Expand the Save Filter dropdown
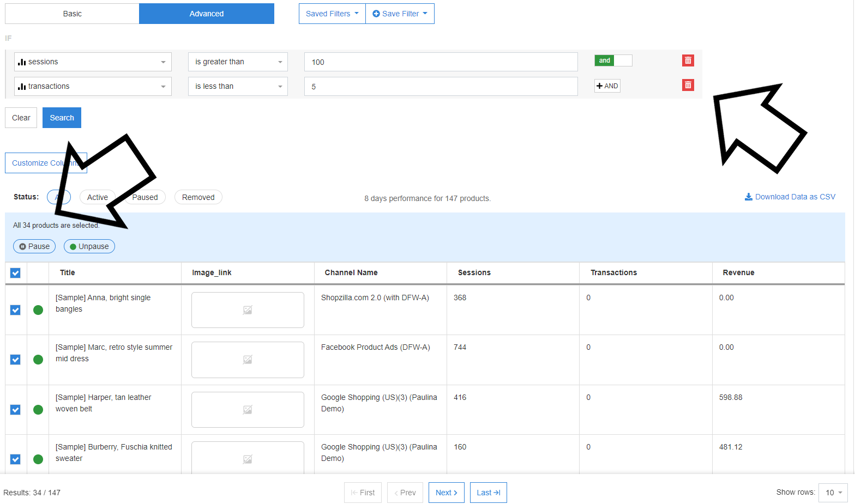Viewport: 855px width, 504px height. (400, 14)
